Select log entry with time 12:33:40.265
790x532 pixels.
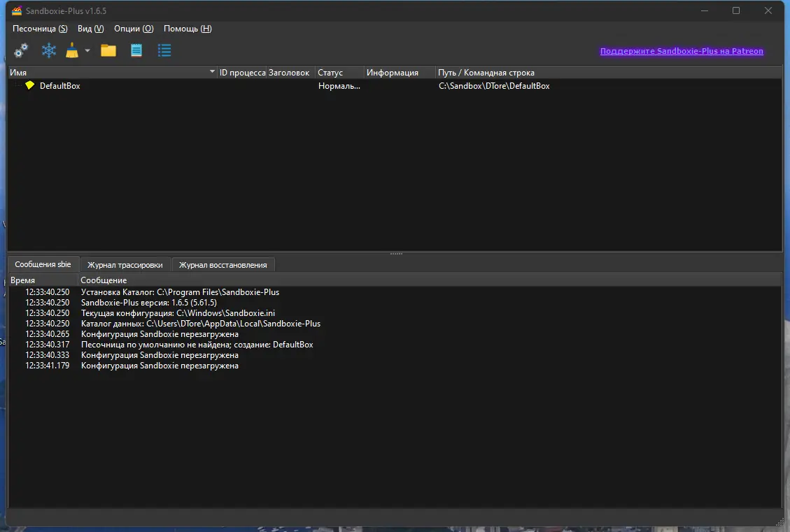click(x=395, y=334)
